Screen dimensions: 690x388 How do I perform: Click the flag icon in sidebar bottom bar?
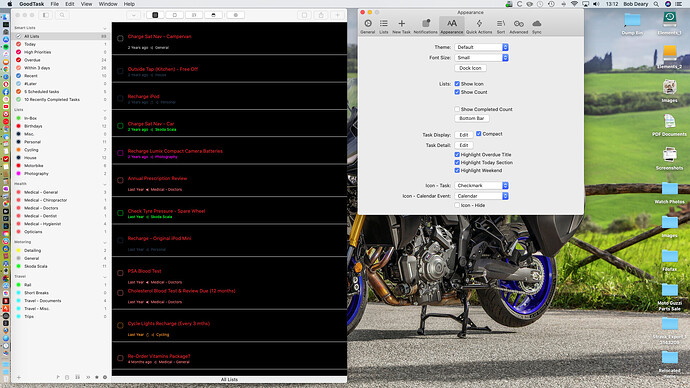point(58,377)
